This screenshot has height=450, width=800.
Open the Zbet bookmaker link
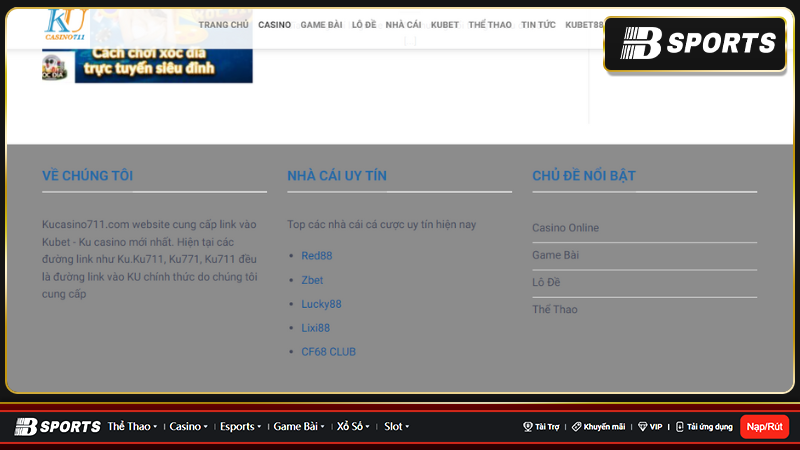(x=312, y=280)
